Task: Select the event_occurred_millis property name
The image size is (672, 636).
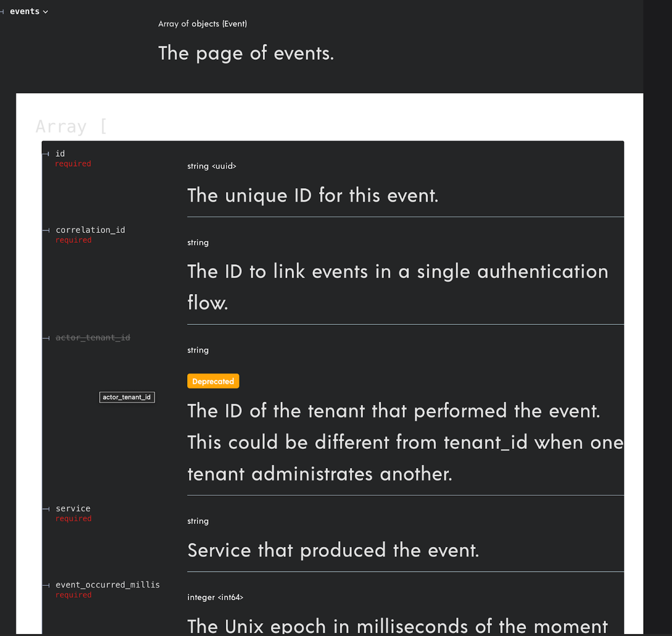Action: click(108, 585)
